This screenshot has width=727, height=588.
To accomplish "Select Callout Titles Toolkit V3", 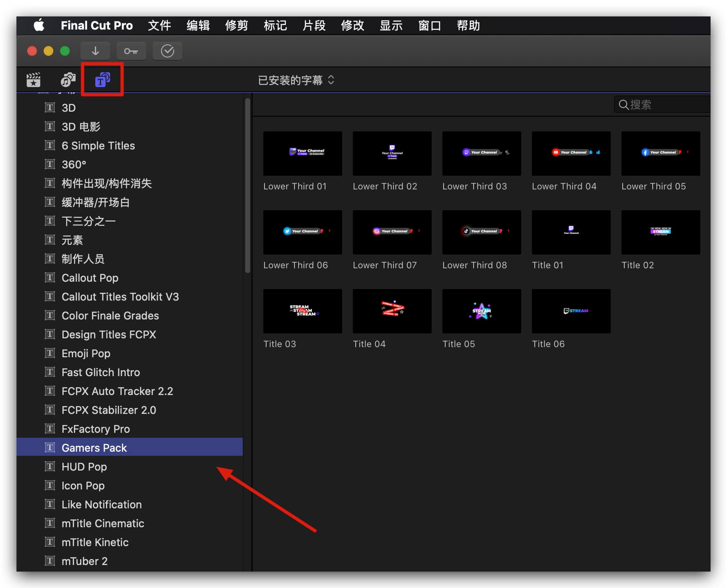I will click(129, 296).
